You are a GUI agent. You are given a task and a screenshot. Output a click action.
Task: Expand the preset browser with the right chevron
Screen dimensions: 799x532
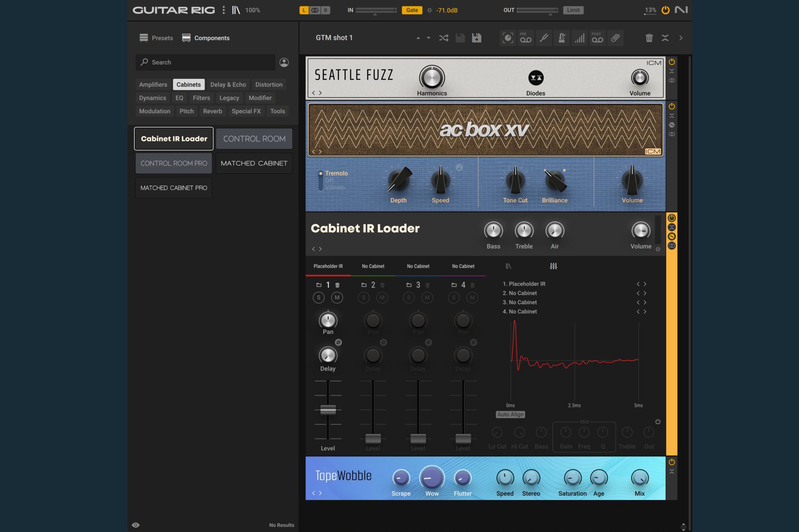pyautogui.click(x=681, y=37)
